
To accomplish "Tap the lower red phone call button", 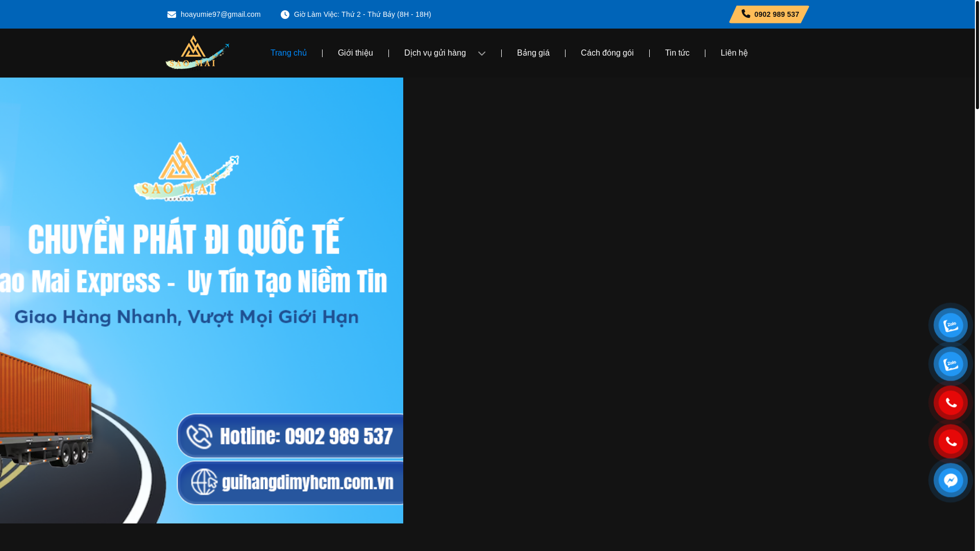I will tap(950, 441).
